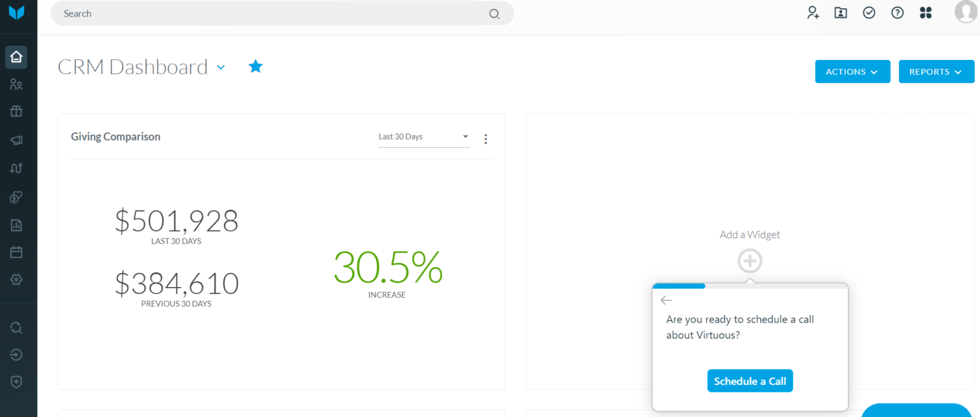Select the Events calendar icon

coord(16,251)
